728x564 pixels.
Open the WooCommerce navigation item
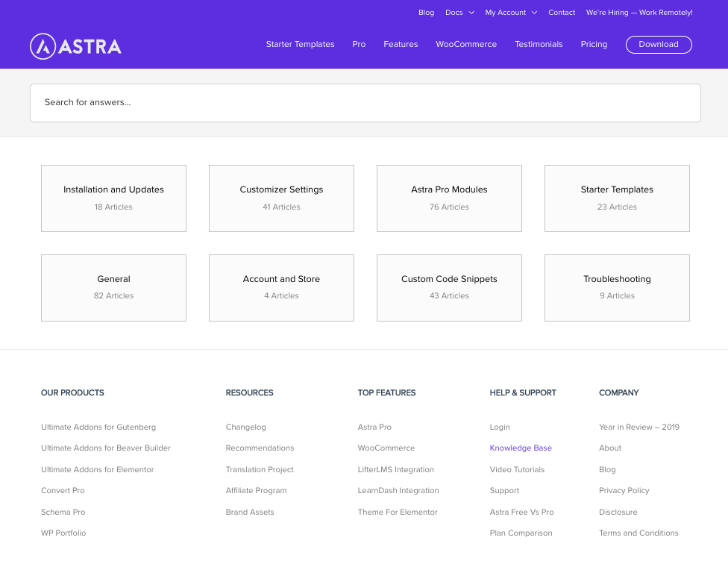(x=466, y=44)
